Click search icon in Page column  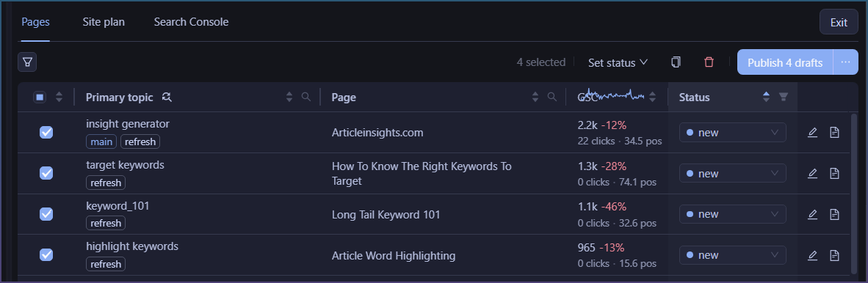pos(551,97)
